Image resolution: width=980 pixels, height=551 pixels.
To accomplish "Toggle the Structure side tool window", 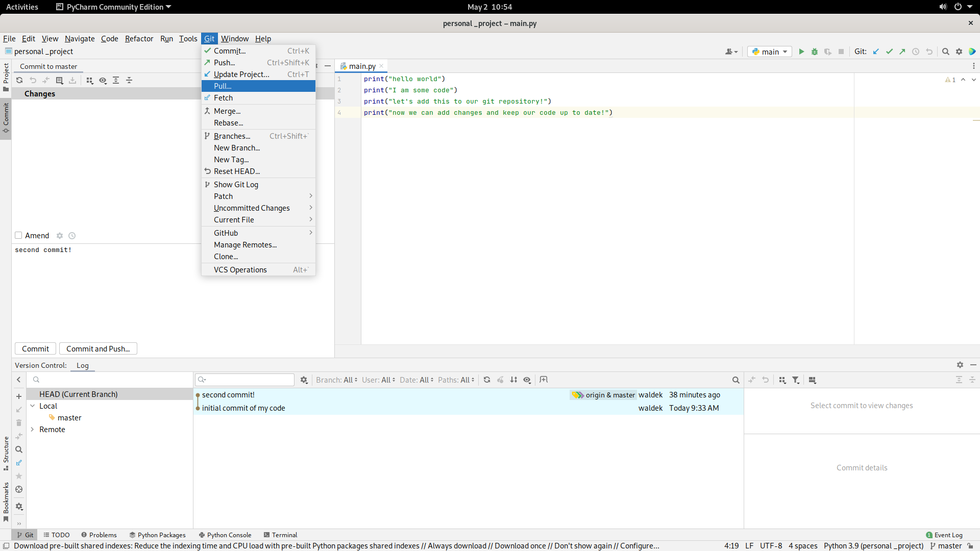I will point(6,453).
